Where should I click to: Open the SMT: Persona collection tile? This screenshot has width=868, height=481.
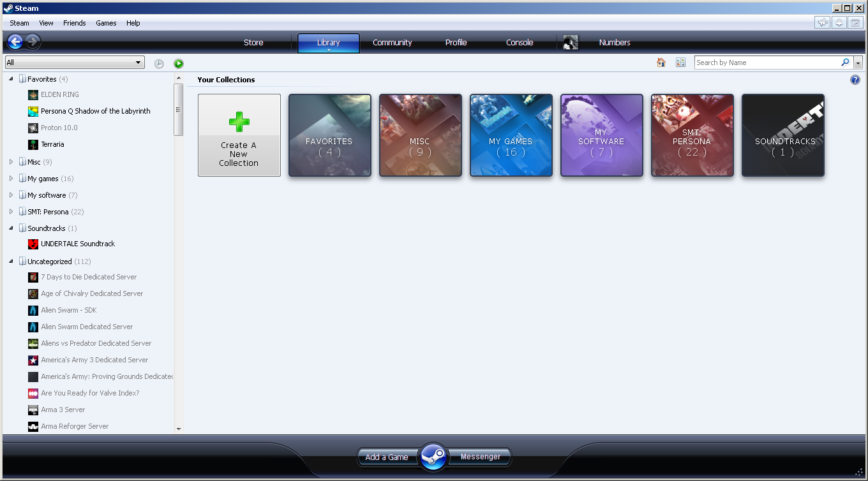(x=692, y=135)
